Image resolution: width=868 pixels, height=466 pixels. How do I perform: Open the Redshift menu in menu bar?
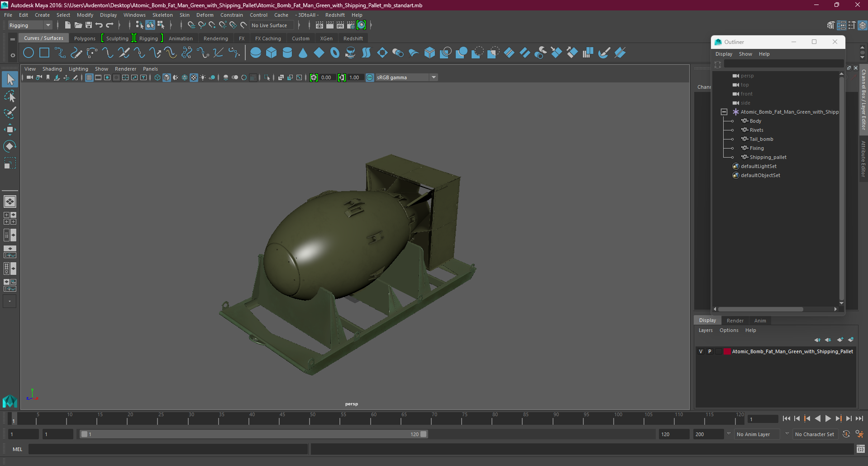335,15
